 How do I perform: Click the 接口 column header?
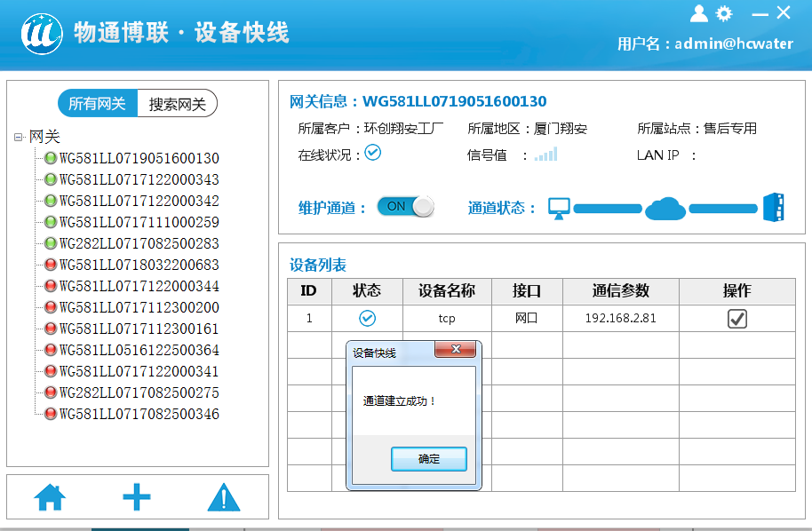(527, 291)
